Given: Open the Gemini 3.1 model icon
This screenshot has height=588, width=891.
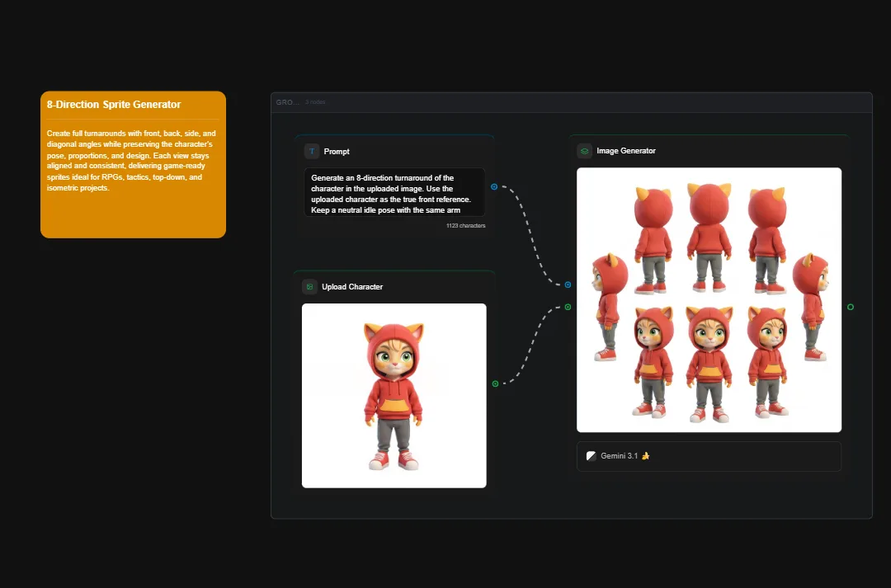Looking at the screenshot, I should click(x=591, y=455).
